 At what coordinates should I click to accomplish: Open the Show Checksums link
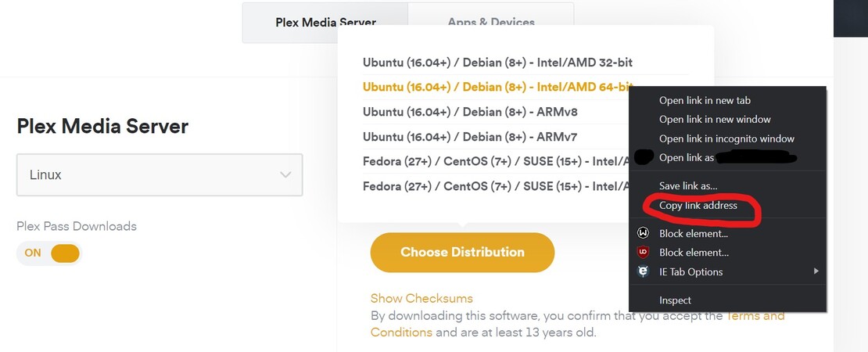click(x=421, y=298)
